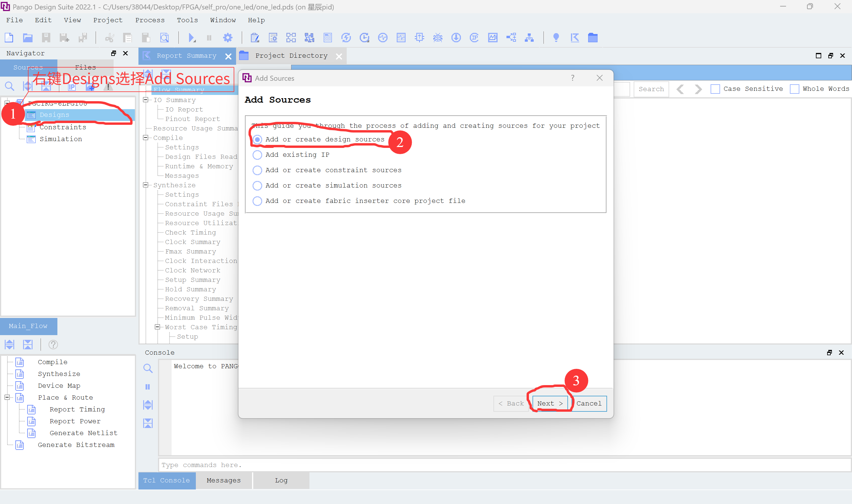This screenshot has height=504, width=852.
Task: Switch to the Messages tab
Action: point(223,480)
